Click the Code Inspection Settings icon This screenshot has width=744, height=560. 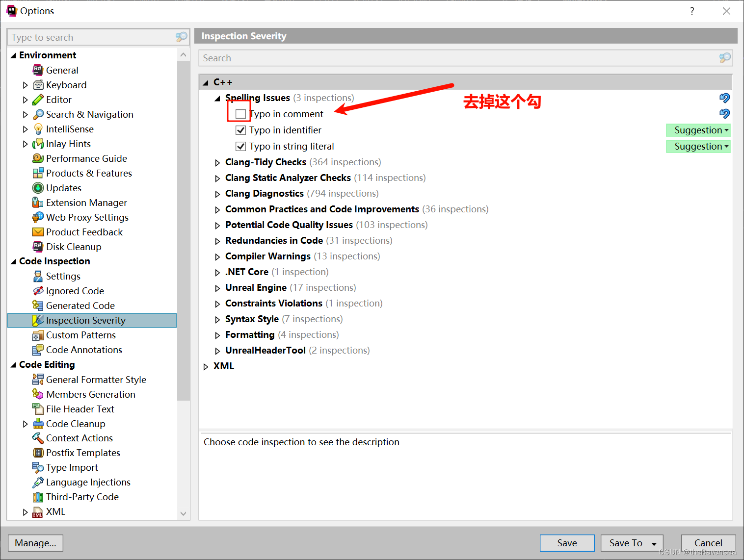click(x=38, y=276)
